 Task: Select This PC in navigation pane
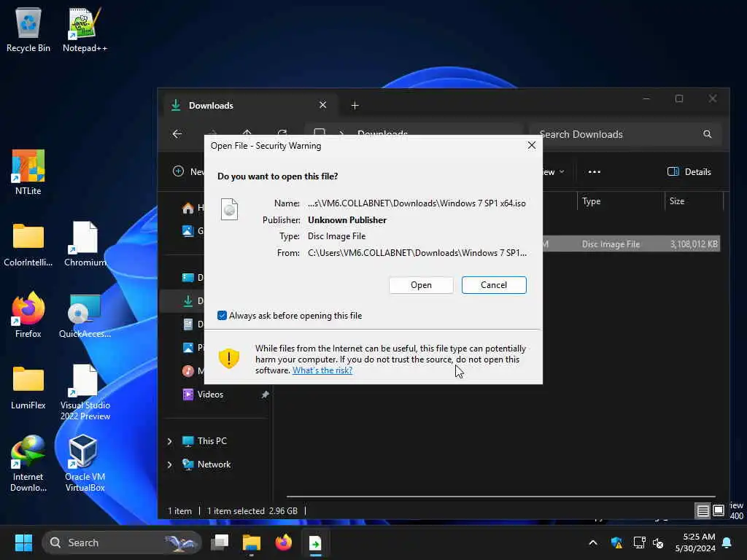click(x=212, y=441)
